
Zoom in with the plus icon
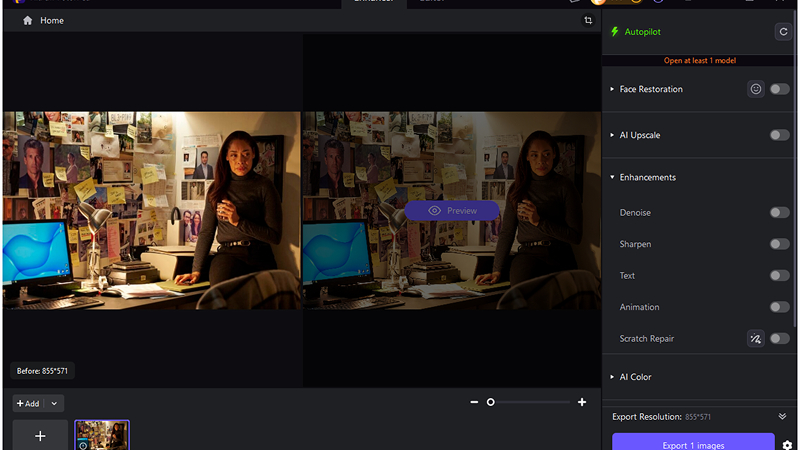(x=582, y=402)
